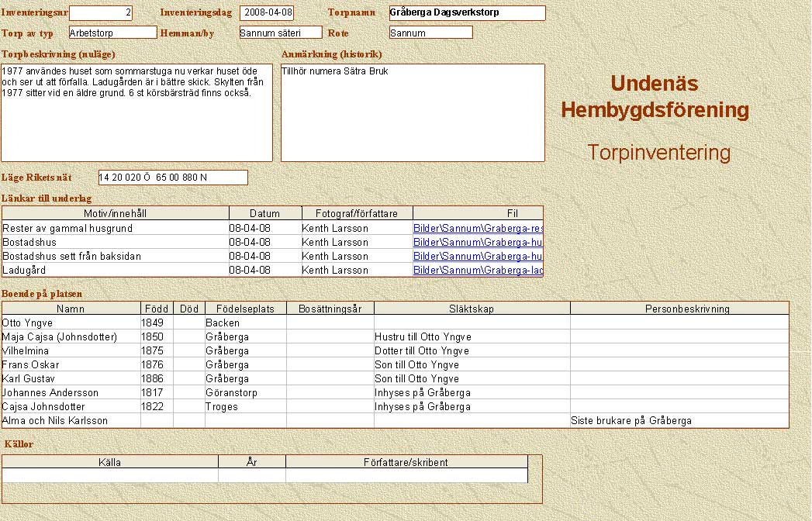Click the Hemman/by field Sannum säteri
The width and height of the screenshot is (812, 521).
pyautogui.click(x=280, y=33)
